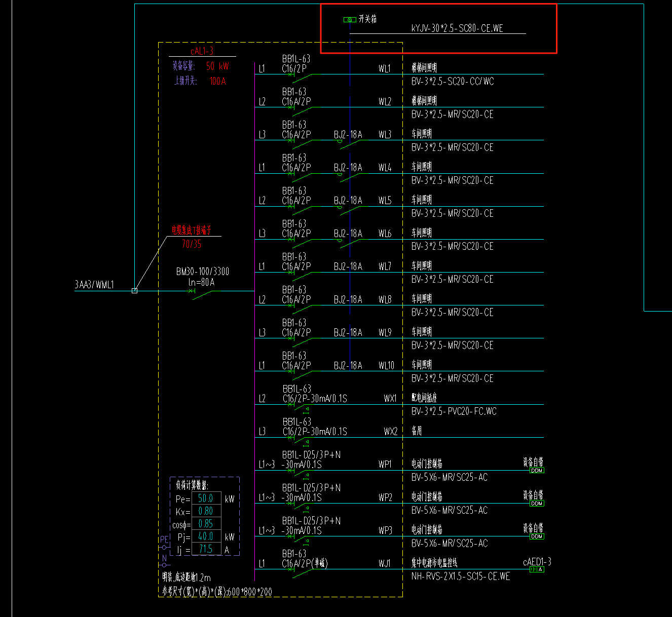Select circuit label WL2
The height and width of the screenshot is (617, 672).
tap(385, 102)
